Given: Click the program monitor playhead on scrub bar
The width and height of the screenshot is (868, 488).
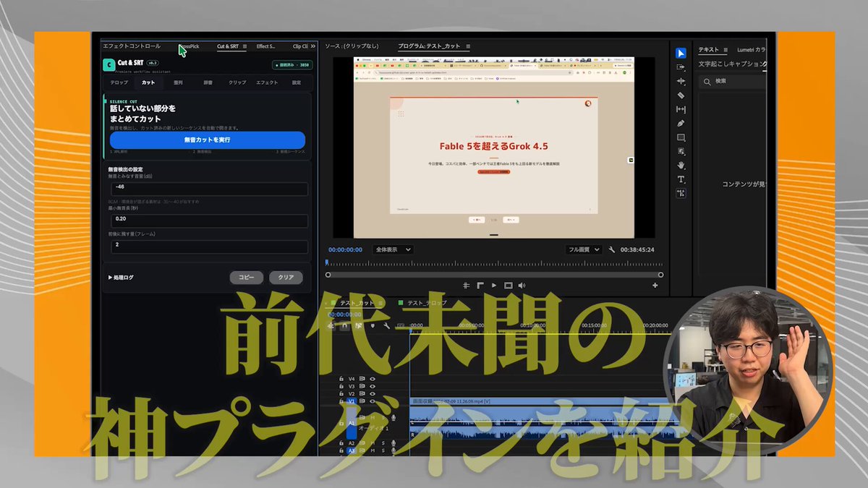Looking at the screenshot, I should 326,262.
